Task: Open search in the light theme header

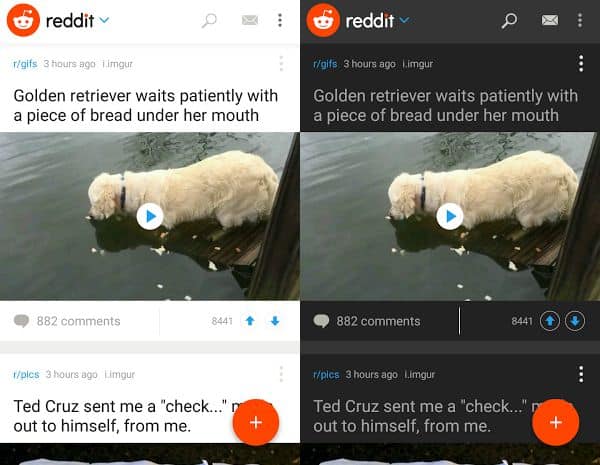Action: pos(209,20)
